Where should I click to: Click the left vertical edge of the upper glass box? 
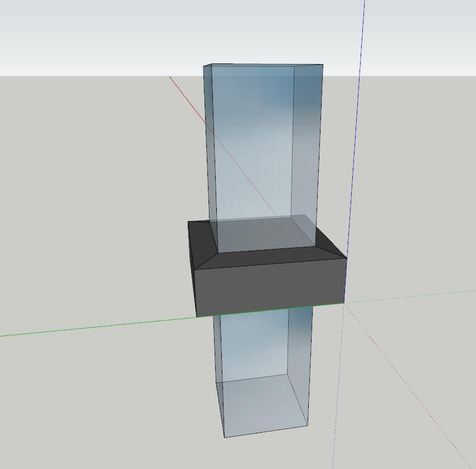pos(206,139)
